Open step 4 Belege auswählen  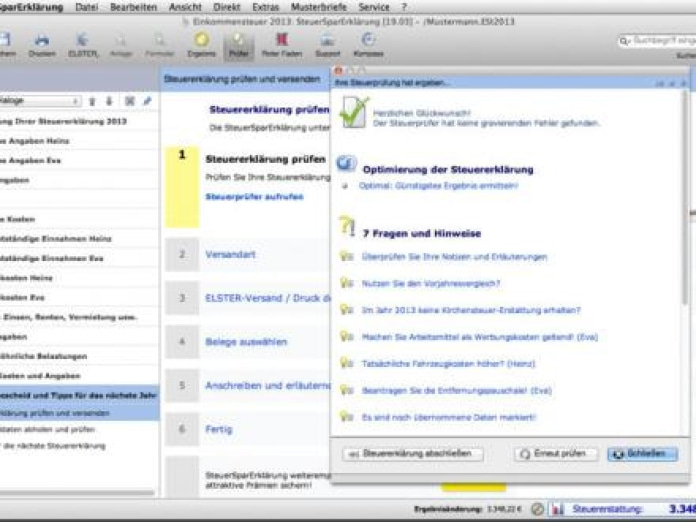click(x=246, y=342)
